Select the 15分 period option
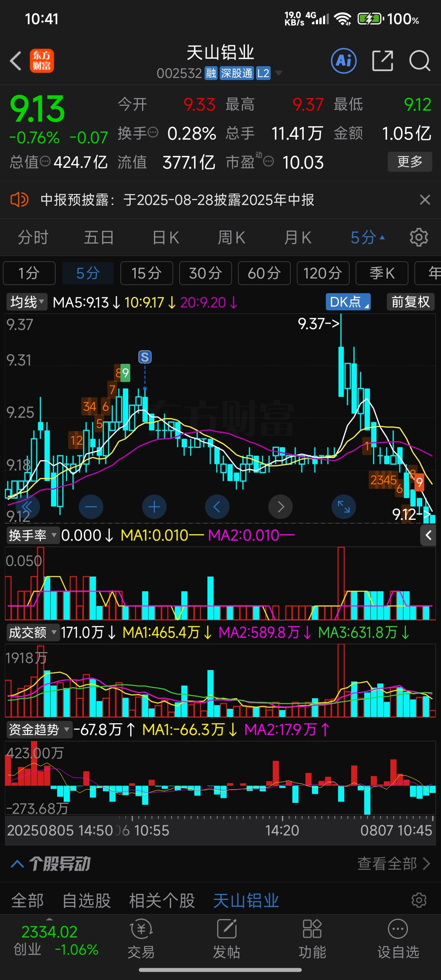The height and width of the screenshot is (980, 441). (x=147, y=273)
